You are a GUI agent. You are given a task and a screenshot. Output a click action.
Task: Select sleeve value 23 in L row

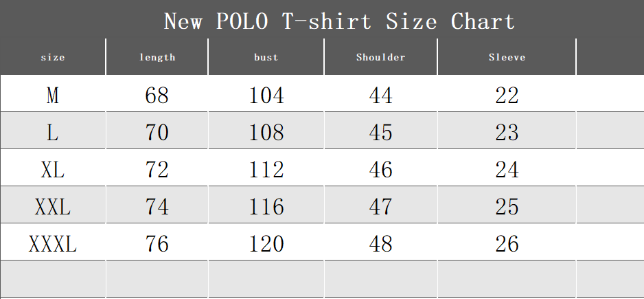click(507, 132)
